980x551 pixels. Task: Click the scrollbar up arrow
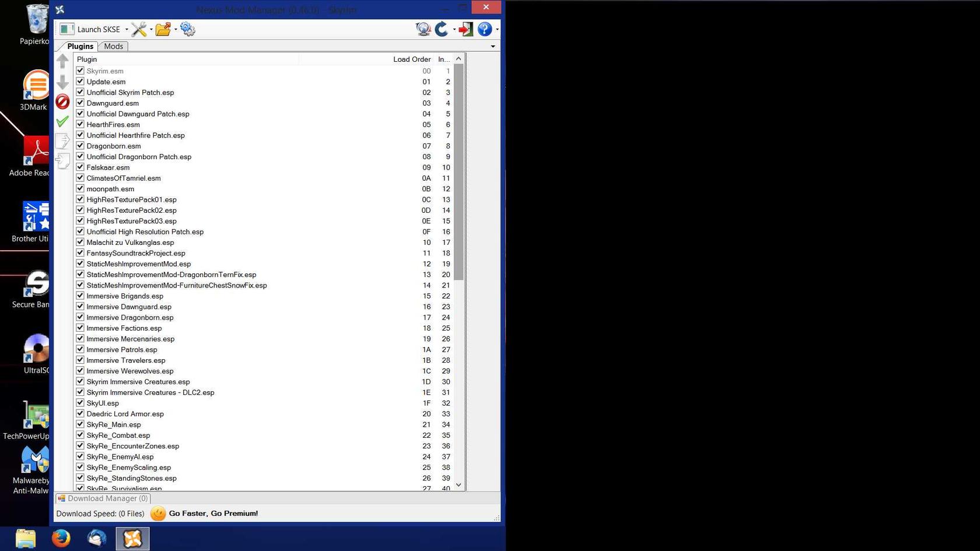coord(459,58)
